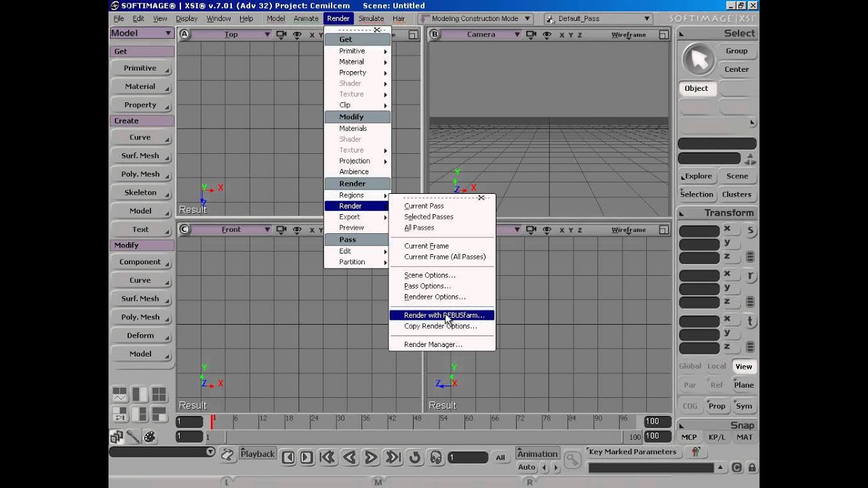Toggle eye visibility in Top viewport
868x488 pixels.
(x=297, y=35)
